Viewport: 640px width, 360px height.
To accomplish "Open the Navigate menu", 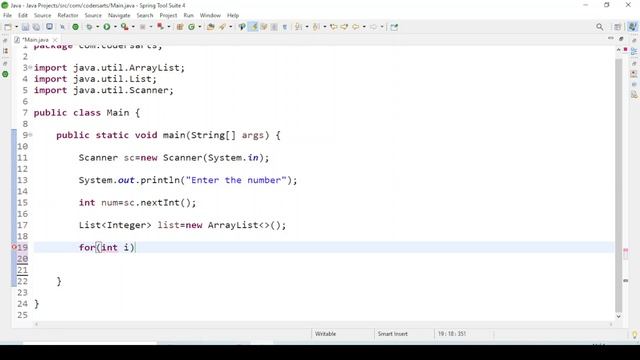I will pyautogui.click(x=119, y=16).
